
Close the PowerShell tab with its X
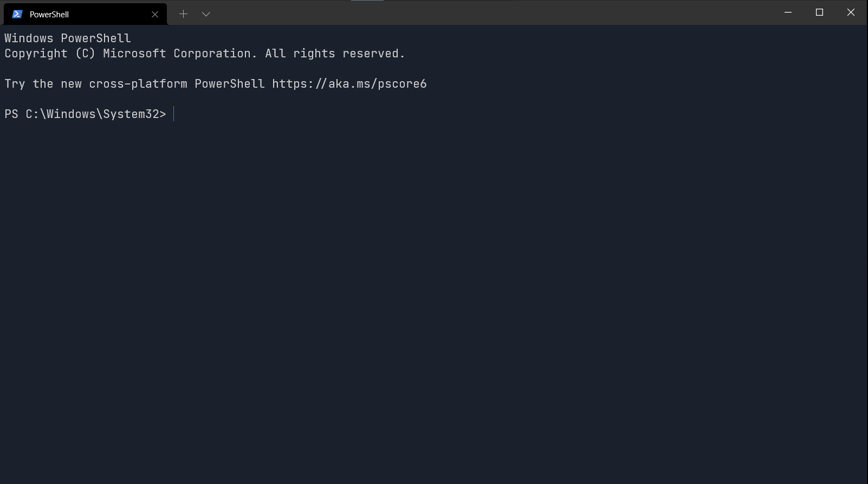(156, 14)
